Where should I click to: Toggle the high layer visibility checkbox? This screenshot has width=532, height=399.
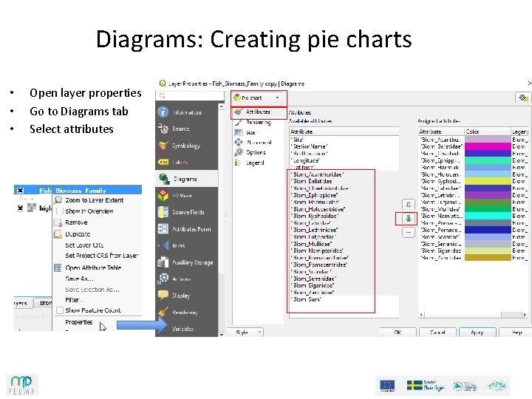[x=21, y=208]
